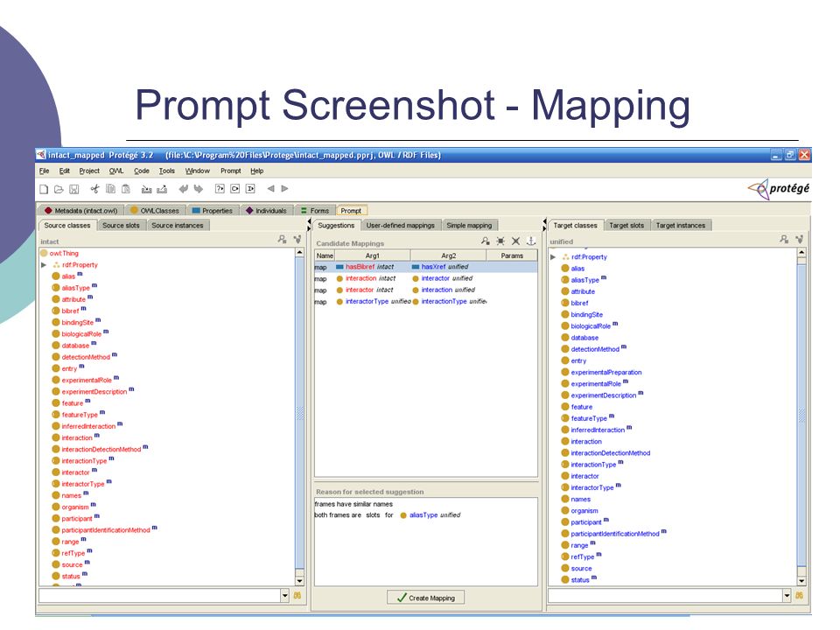Click the binoculars search icon under source classes
The width and height of the screenshot is (840, 630).
(x=297, y=595)
